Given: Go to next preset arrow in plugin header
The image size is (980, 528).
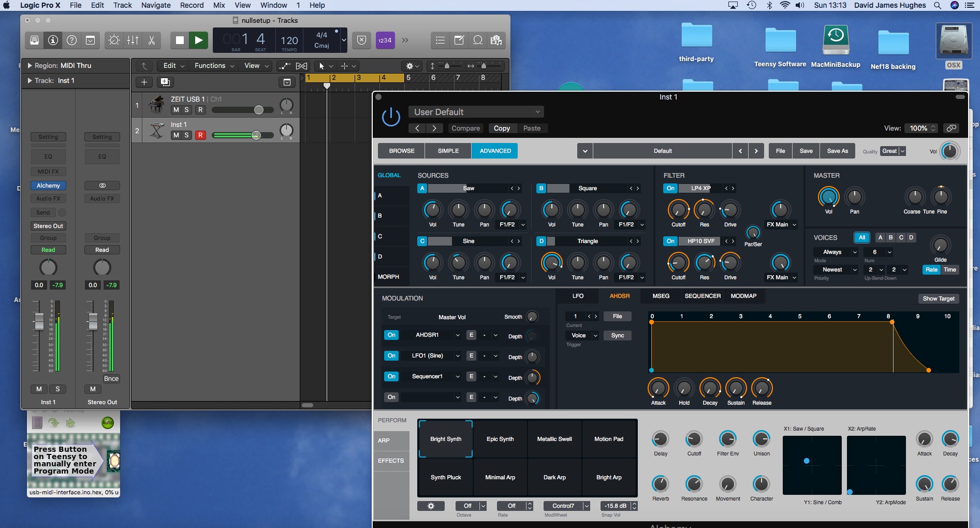Looking at the screenshot, I should click(x=434, y=129).
